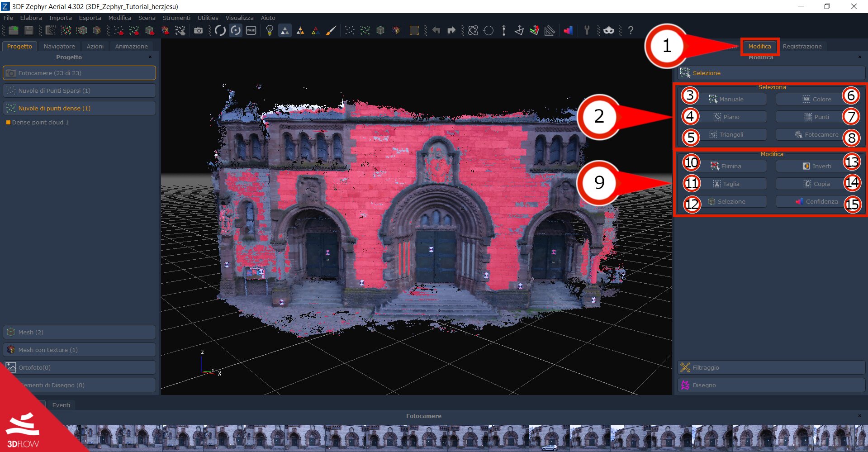Select Dense point cloud 1 item
This screenshot has width=868, height=452.
coord(40,123)
